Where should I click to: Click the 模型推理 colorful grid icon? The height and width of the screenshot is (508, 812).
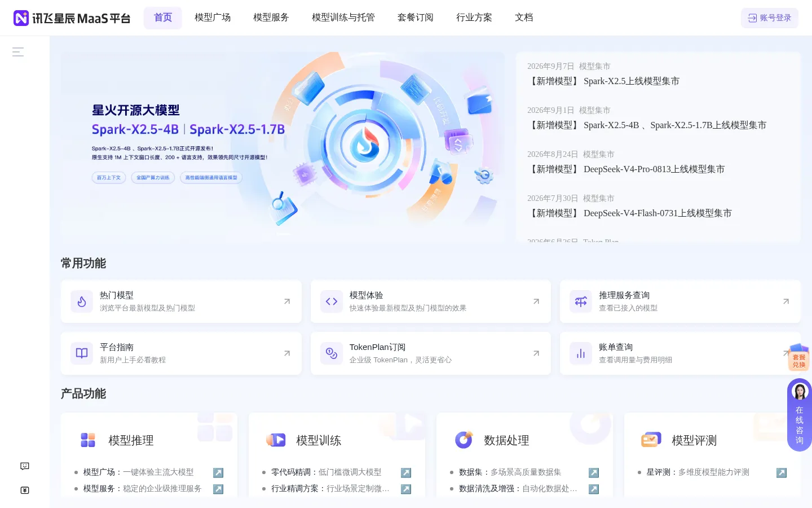pos(88,440)
